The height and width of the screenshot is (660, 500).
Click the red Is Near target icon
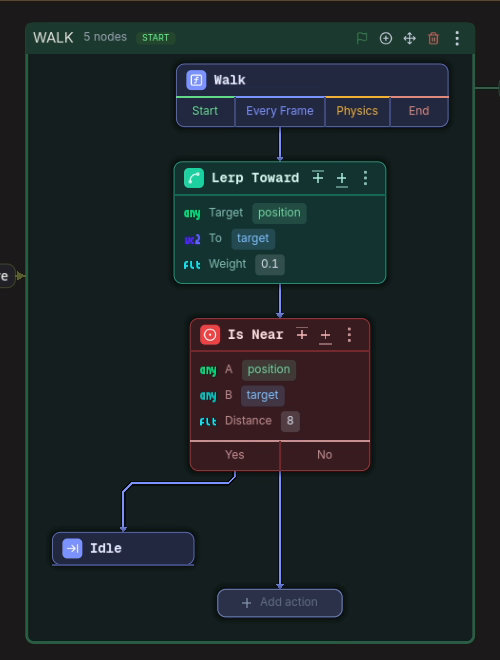(210, 335)
